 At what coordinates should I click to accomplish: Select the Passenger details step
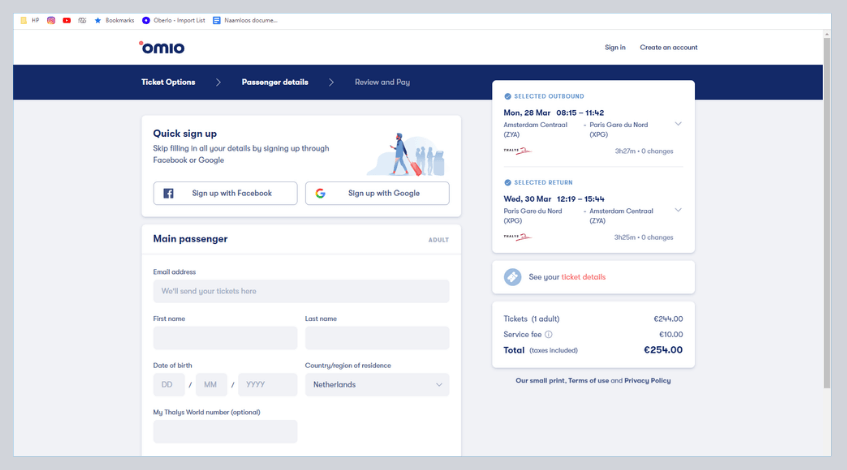click(x=275, y=82)
